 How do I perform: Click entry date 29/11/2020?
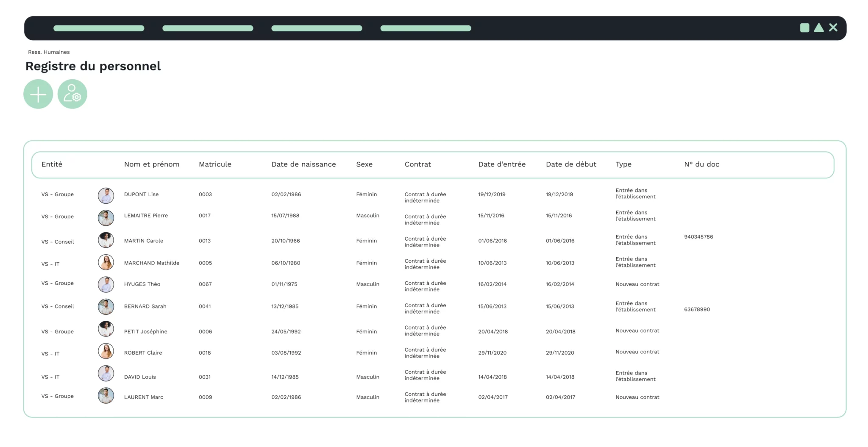pyautogui.click(x=492, y=353)
